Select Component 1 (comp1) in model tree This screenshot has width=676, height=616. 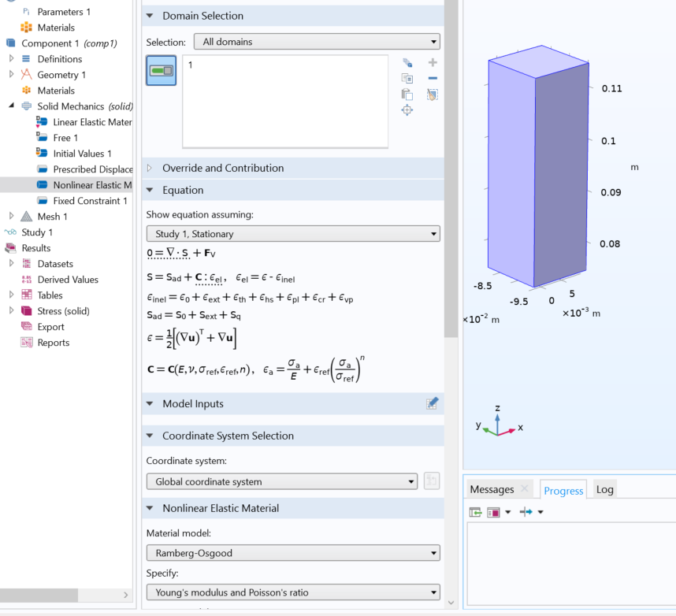click(69, 43)
